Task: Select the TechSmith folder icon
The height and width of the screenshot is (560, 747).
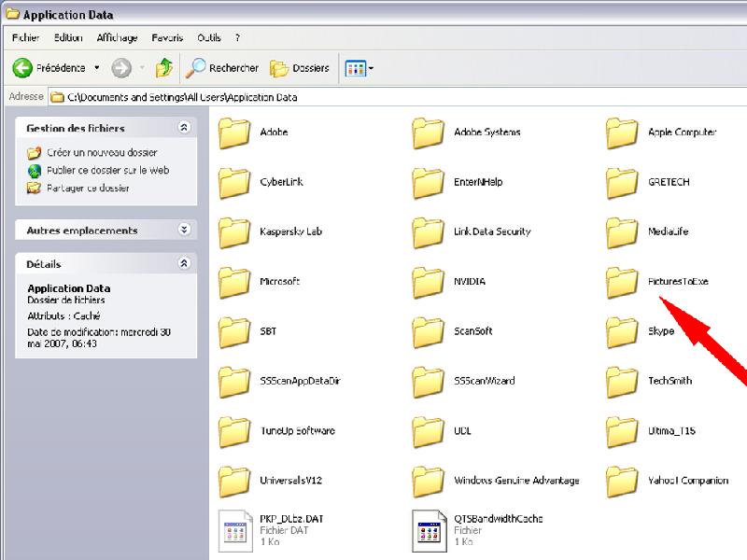Action: pyautogui.click(x=622, y=382)
